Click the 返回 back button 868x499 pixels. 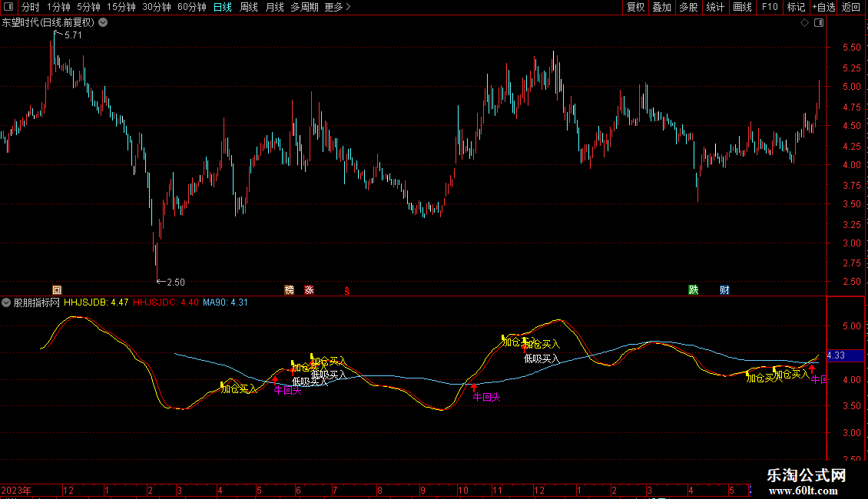click(x=851, y=7)
